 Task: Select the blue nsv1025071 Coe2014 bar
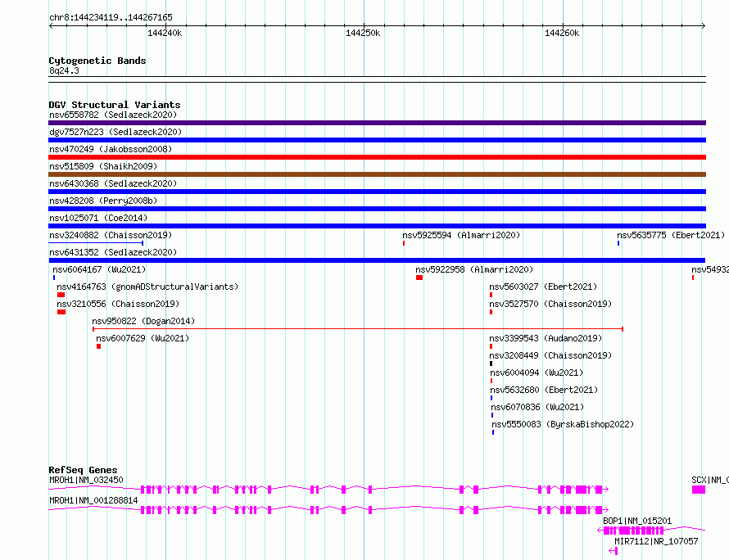point(377,226)
